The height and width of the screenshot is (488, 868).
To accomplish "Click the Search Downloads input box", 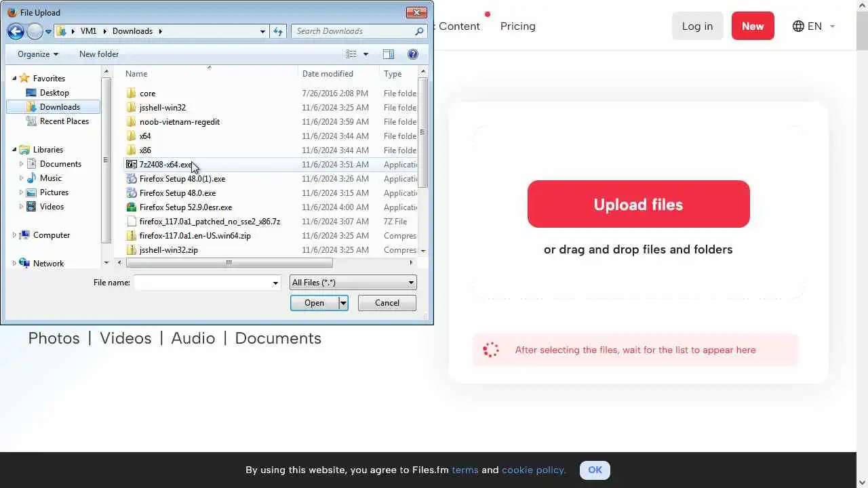I will pyautogui.click(x=353, y=31).
